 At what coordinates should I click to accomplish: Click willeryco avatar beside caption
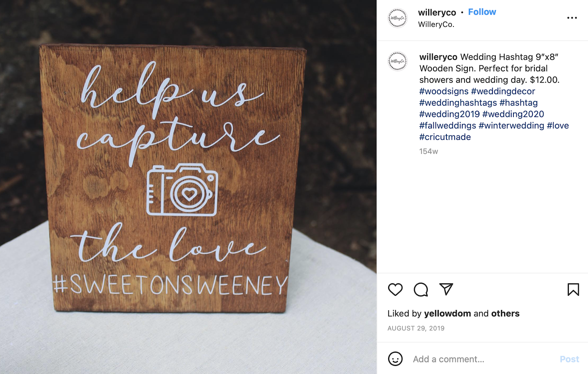click(x=398, y=61)
